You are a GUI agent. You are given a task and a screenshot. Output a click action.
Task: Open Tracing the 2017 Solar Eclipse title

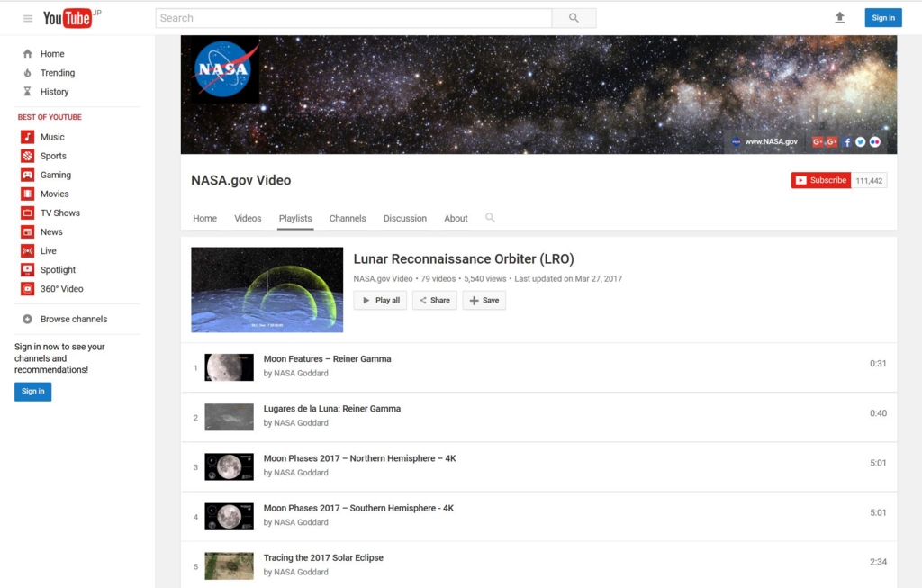pyautogui.click(x=323, y=558)
